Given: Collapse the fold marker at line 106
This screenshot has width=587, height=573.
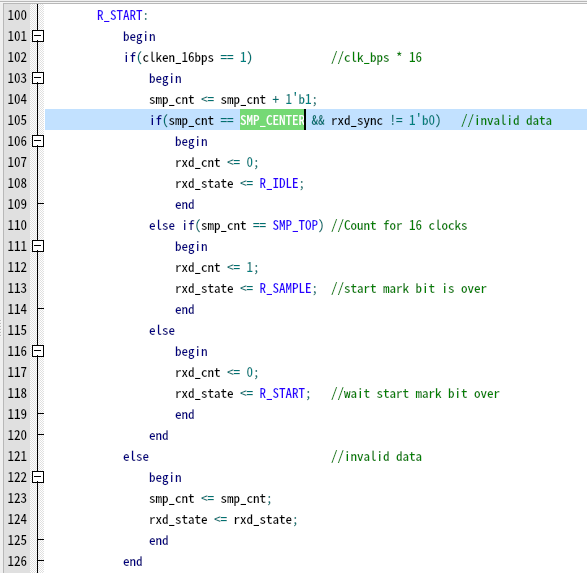Looking at the screenshot, I should pyautogui.click(x=38, y=141).
